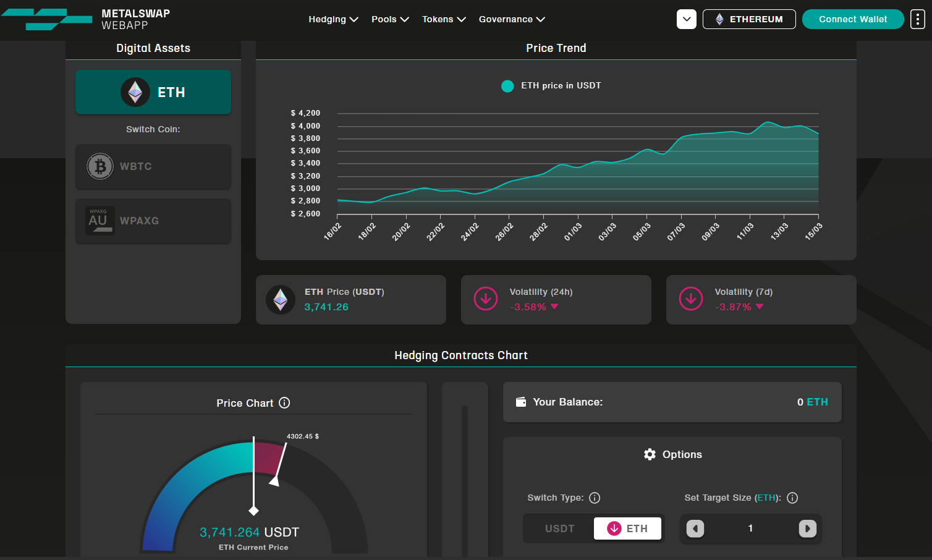Click the Options gear icon
This screenshot has height=560, width=932.
(650, 454)
